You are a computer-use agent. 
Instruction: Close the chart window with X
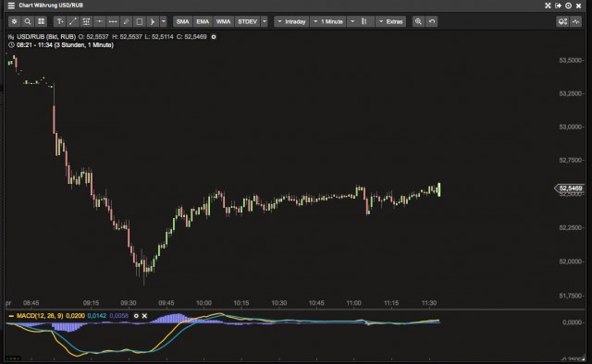[578, 6]
